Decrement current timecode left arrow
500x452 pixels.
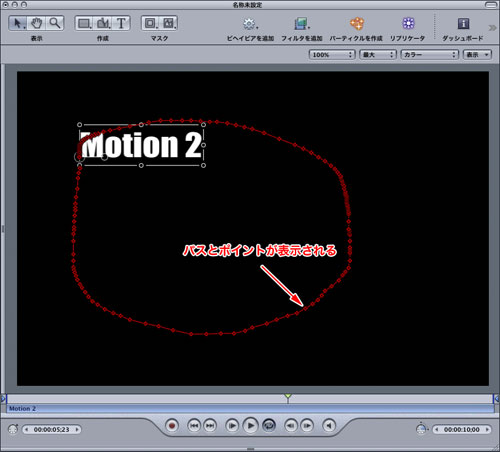click(x=27, y=429)
